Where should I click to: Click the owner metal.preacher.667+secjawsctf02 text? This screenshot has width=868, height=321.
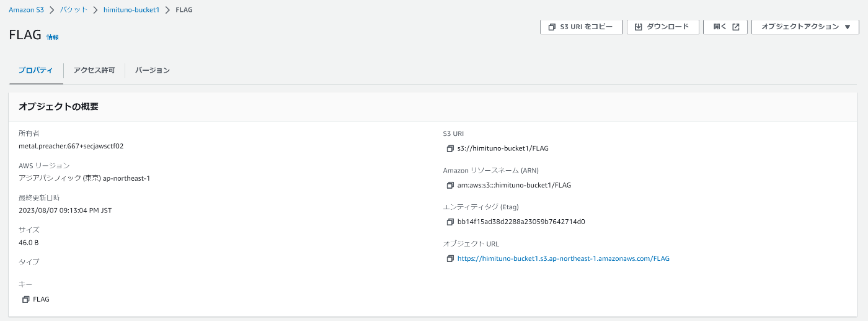pos(71,146)
